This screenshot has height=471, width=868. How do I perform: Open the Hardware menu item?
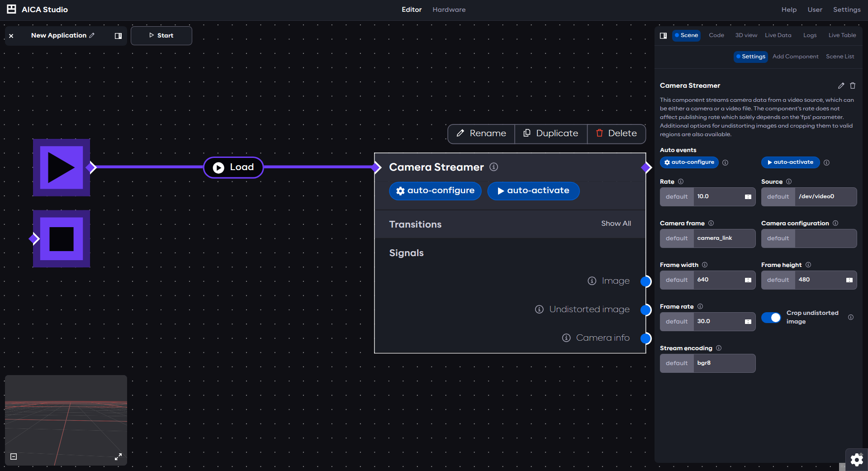(x=449, y=9)
